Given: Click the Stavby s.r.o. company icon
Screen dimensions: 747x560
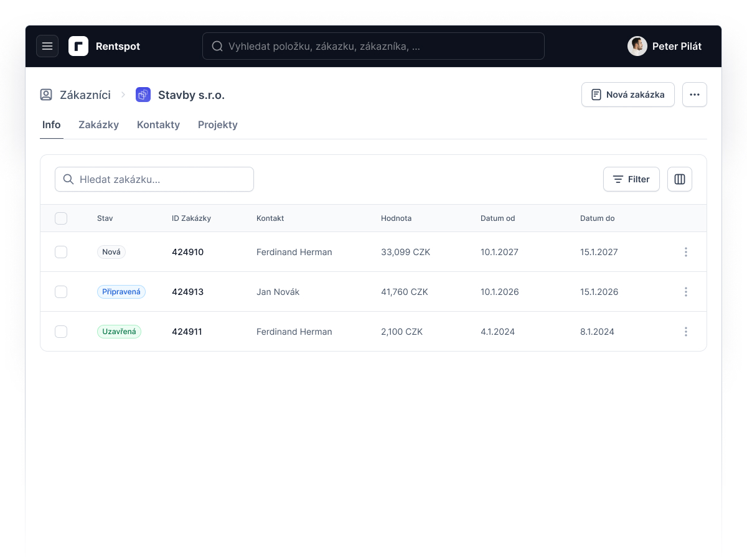Looking at the screenshot, I should 143,95.
